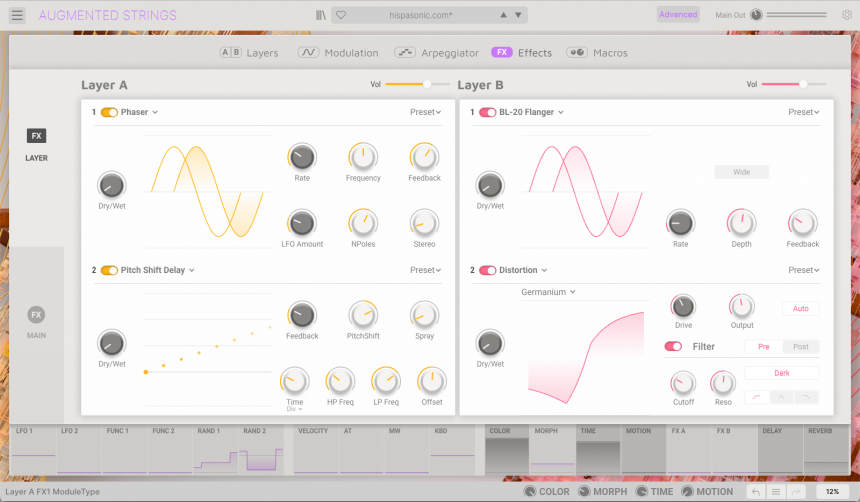
Task: Toggle the Phaser effect power switch
Action: [x=109, y=112]
